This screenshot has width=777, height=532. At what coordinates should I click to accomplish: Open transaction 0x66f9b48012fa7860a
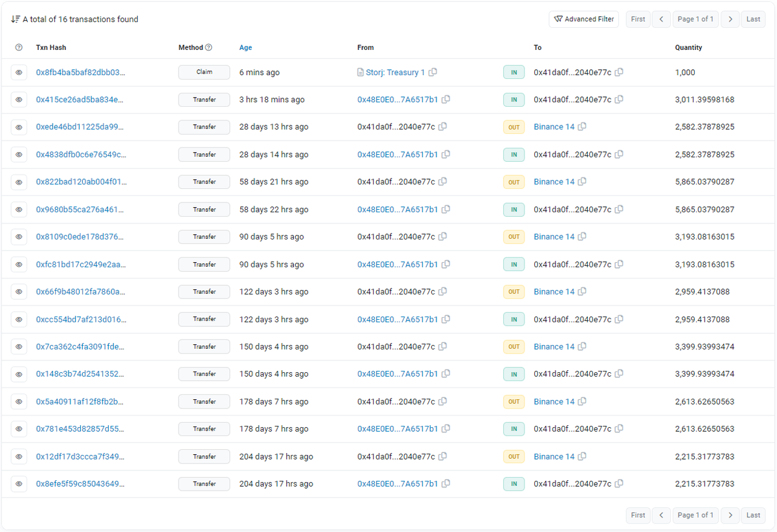81,292
